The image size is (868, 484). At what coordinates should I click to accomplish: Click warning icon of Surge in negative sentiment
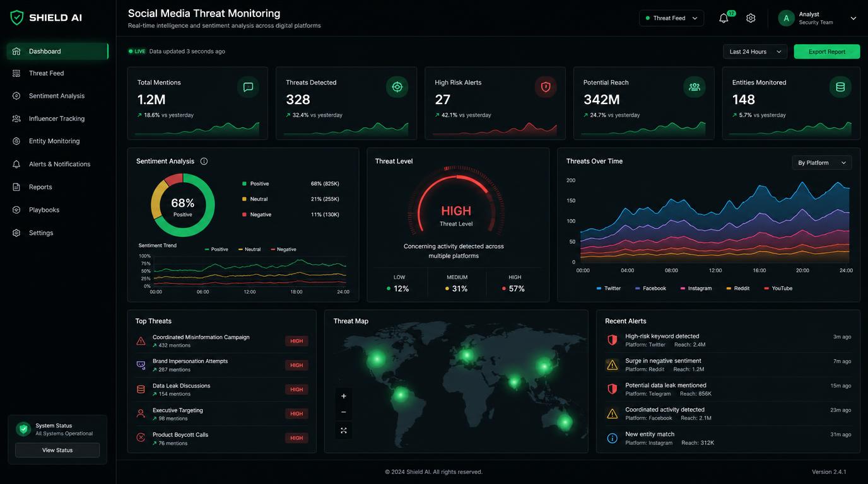(612, 365)
